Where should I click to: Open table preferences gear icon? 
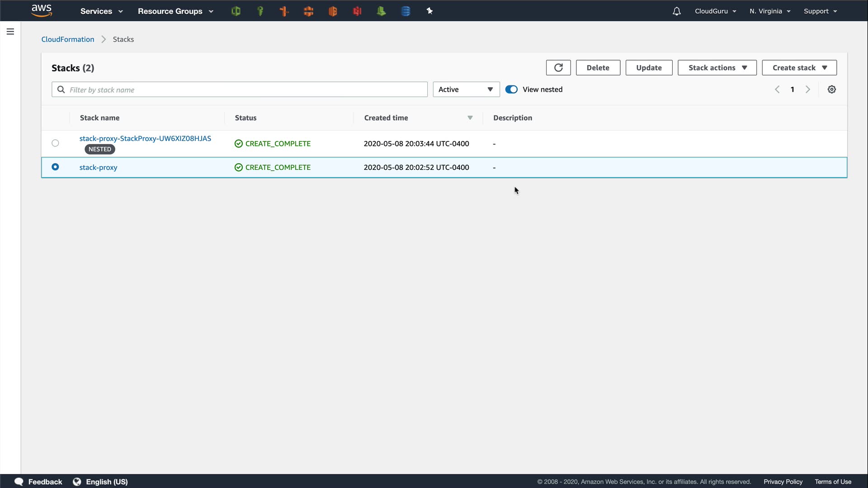pos(831,89)
